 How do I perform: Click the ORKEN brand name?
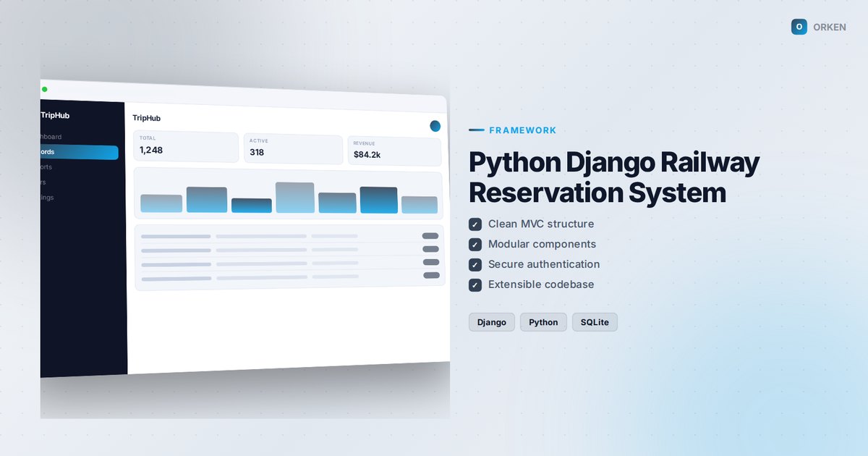[829, 27]
